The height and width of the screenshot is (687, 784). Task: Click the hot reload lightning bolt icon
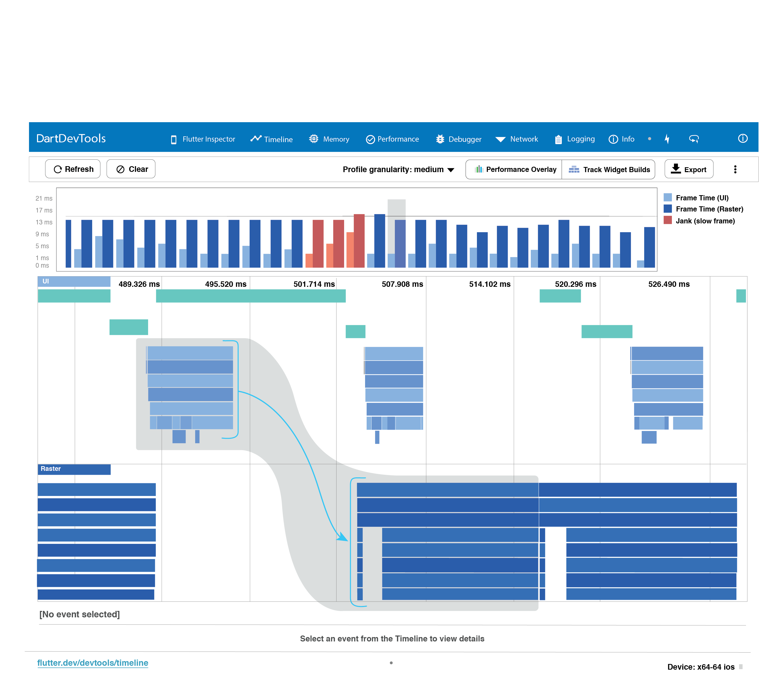point(667,139)
